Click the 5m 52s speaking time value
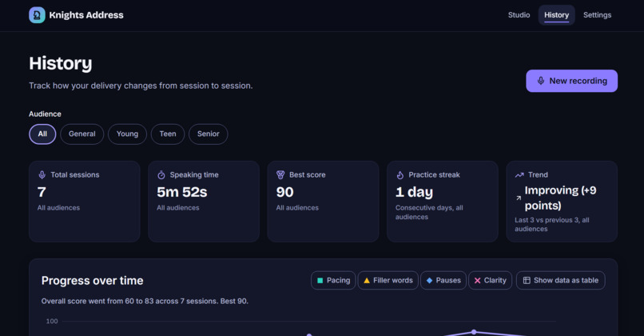644x336 pixels. click(182, 192)
